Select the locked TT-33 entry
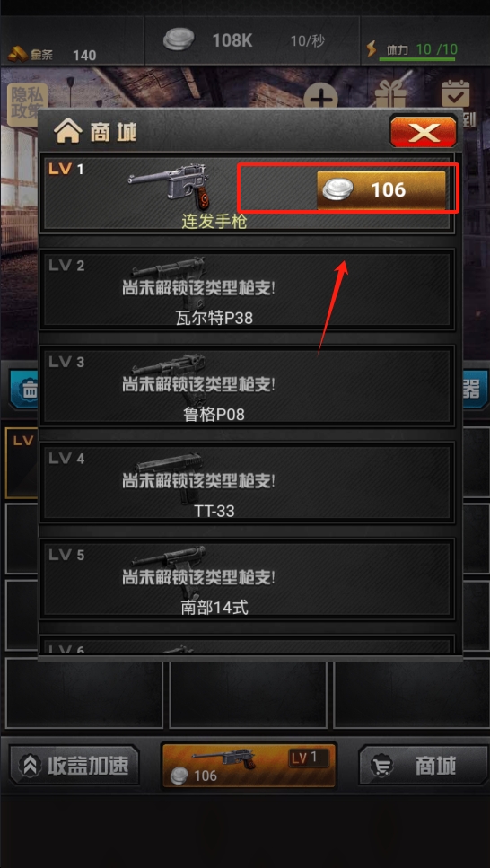The height and width of the screenshot is (868, 490). [x=247, y=481]
